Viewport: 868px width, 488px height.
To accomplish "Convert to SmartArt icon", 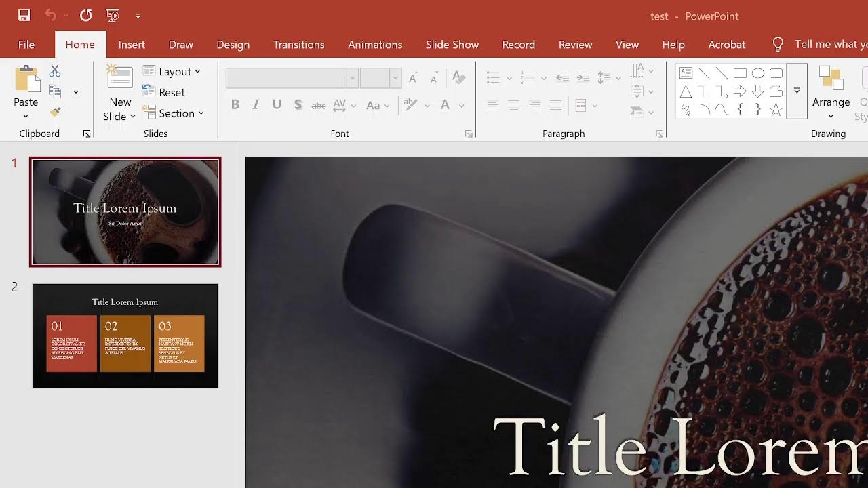I will tap(641, 112).
